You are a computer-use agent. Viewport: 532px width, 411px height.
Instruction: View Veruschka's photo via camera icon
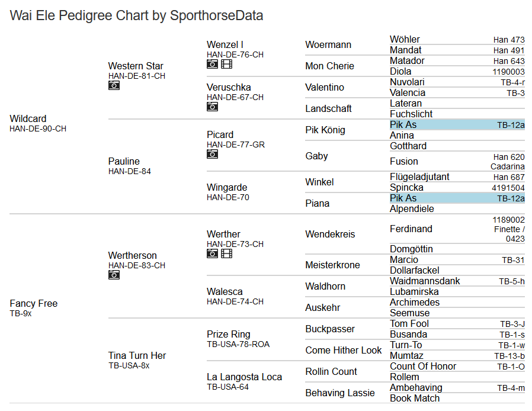coord(212,107)
